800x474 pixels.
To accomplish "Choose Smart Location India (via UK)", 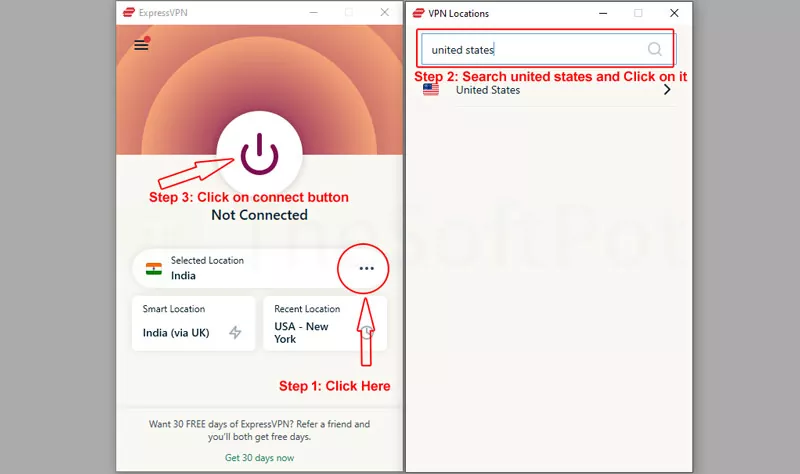I will coord(193,323).
